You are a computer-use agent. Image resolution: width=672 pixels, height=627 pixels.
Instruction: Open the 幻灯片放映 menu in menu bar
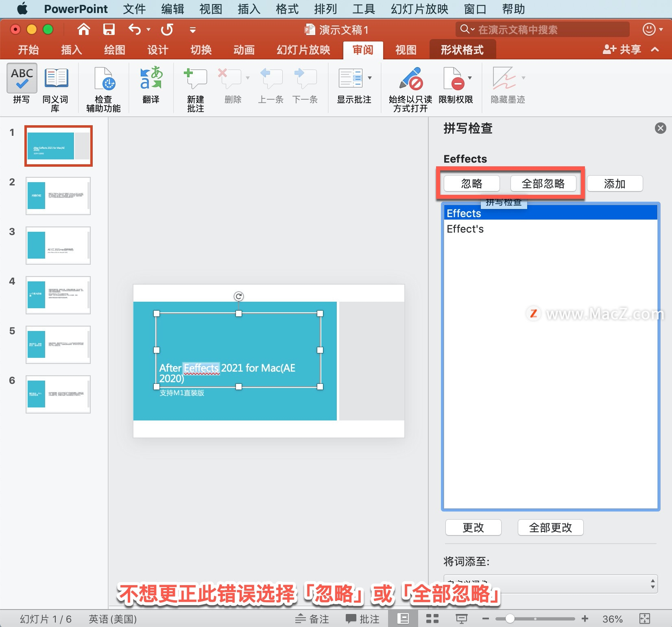coord(419,9)
